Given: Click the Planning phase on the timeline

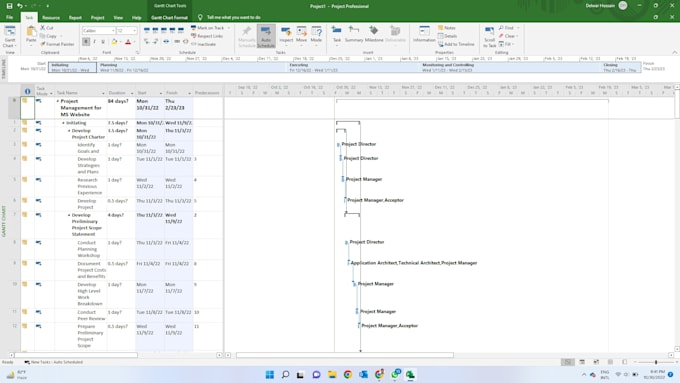Looking at the screenshot, I should coord(192,67).
